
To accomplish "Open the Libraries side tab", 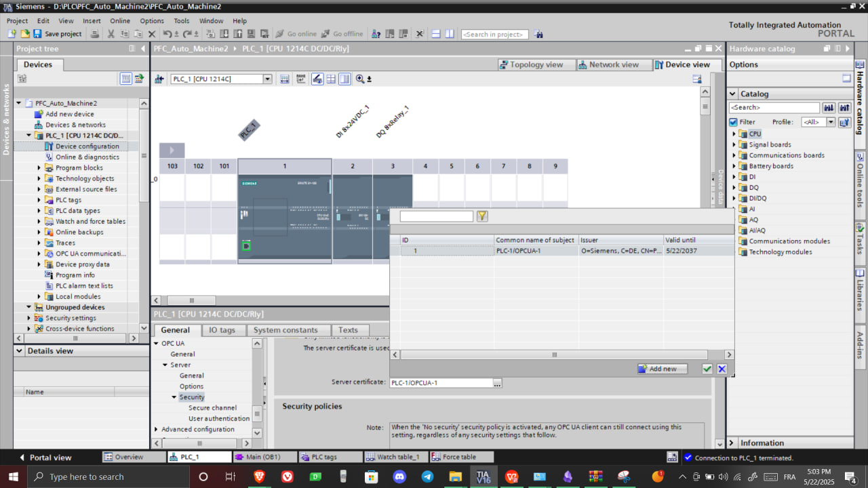I will 860,291.
